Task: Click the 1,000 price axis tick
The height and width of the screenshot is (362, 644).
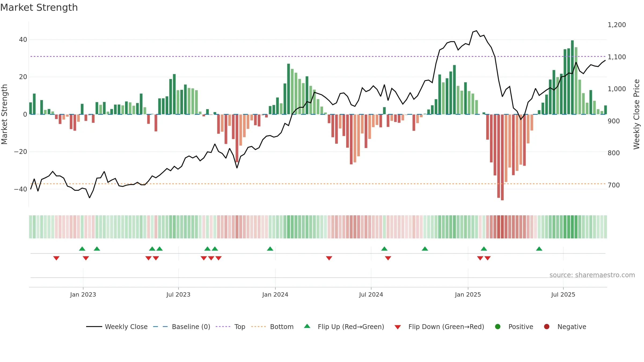Action: (x=617, y=89)
